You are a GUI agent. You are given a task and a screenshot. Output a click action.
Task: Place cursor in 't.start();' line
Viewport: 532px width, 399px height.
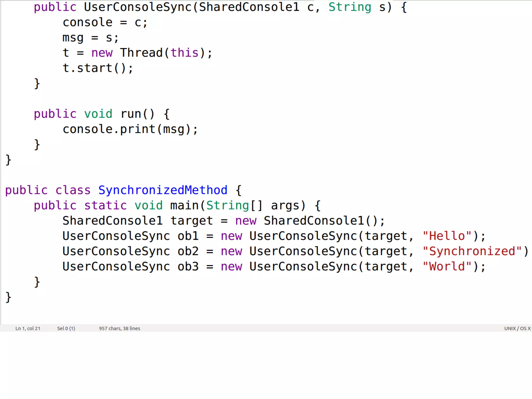click(x=98, y=68)
